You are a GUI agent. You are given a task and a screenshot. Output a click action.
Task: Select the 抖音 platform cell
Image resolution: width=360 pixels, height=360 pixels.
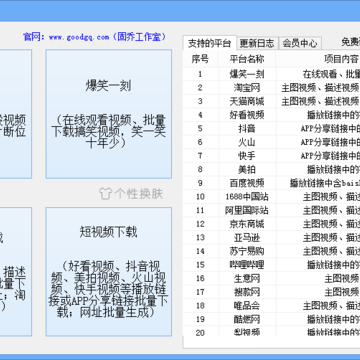point(247,129)
